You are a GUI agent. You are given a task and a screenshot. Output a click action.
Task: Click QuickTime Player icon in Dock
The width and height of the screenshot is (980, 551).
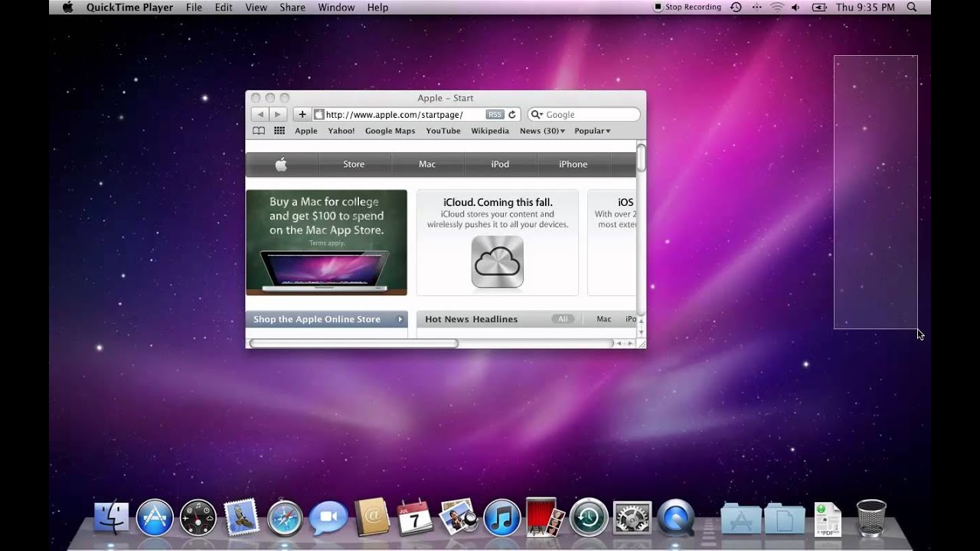pyautogui.click(x=676, y=518)
